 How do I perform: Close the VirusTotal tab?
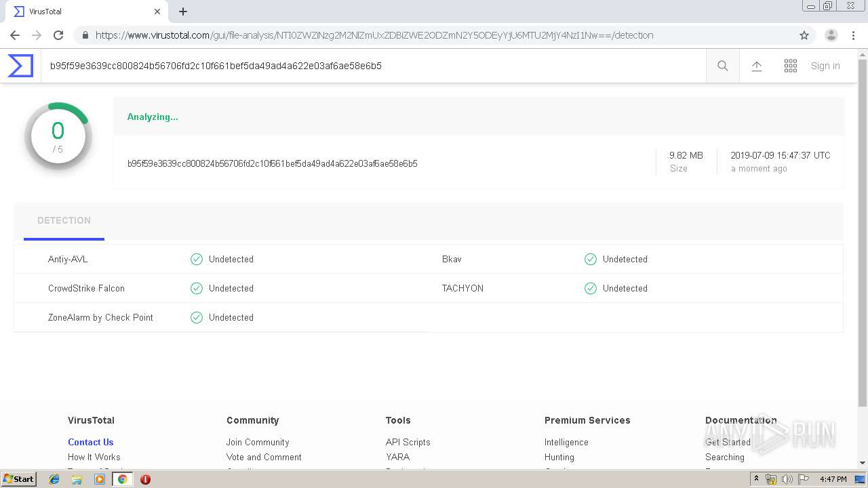[157, 12]
